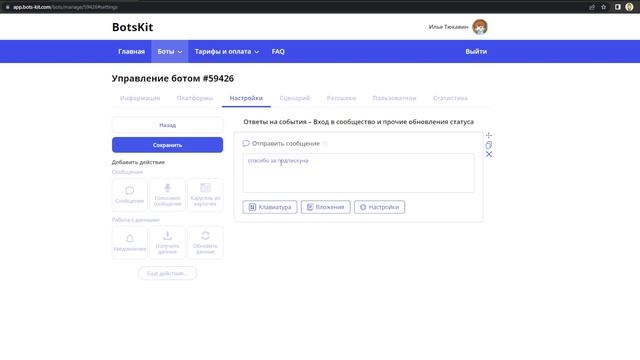Add an Уведомление bell action
Screen dimensions: 640x360
[x=129, y=242]
